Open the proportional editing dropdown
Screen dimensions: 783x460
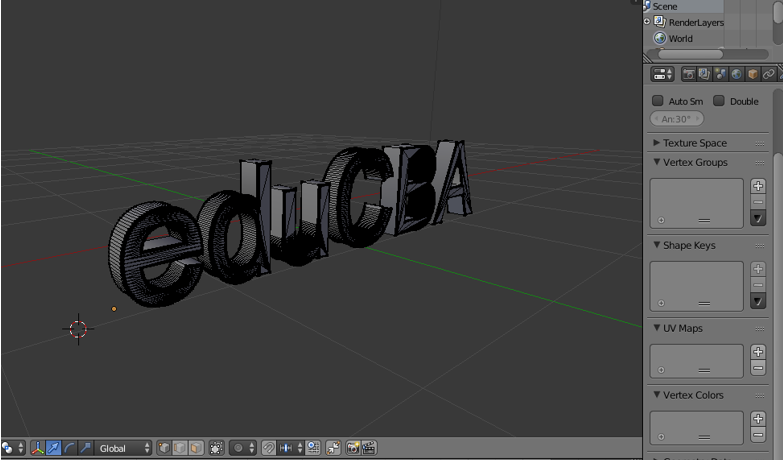(243, 448)
